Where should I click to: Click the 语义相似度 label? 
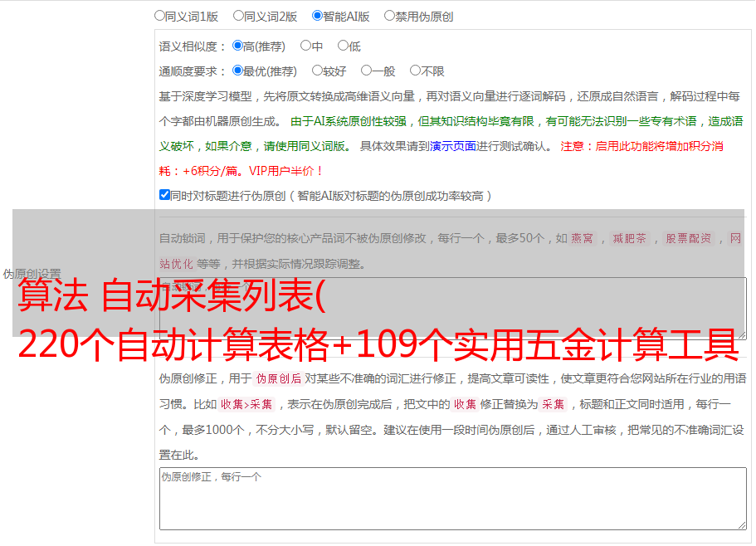coord(193,46)
